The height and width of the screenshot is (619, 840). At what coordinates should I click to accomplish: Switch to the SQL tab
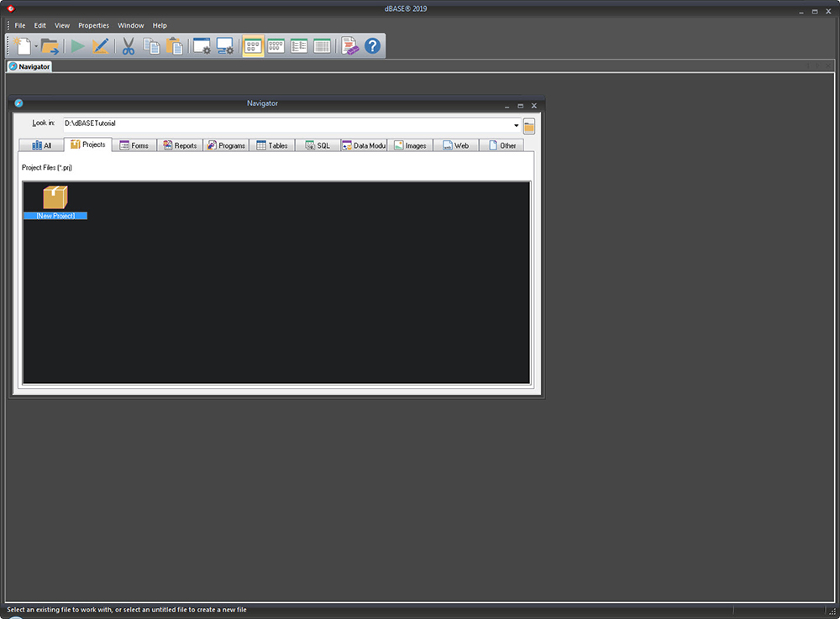tap(318, 145)
